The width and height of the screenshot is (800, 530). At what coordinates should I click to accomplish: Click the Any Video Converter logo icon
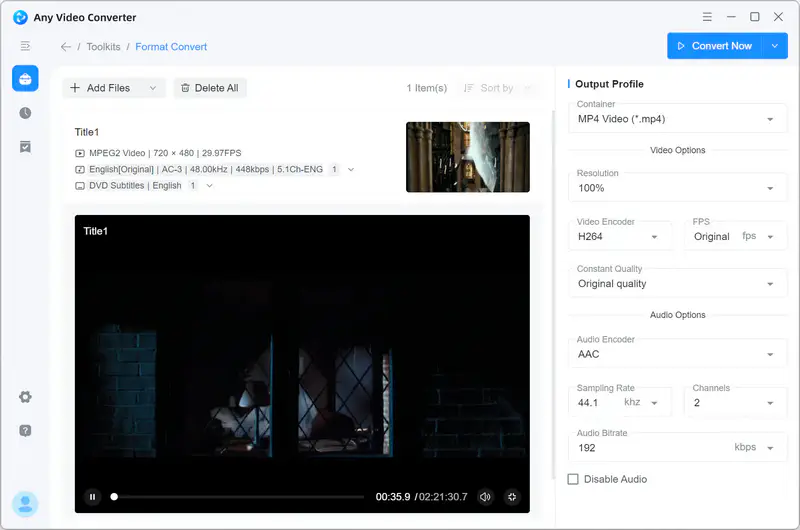[20, 17]
